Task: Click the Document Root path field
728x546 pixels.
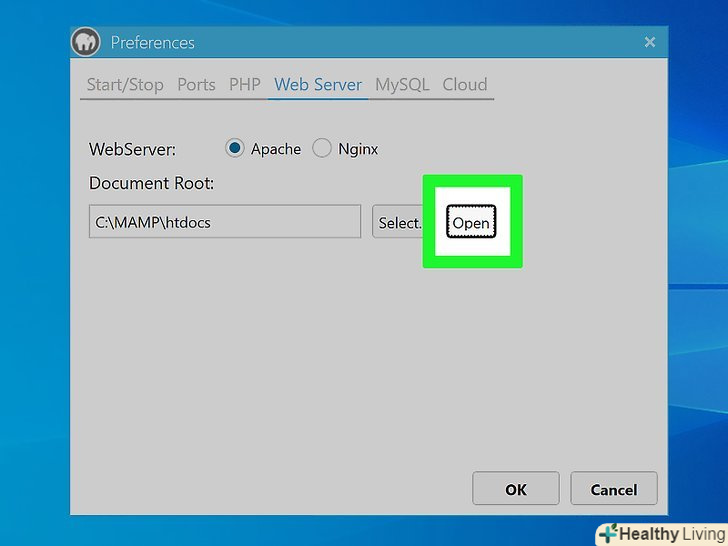Action: (x=225, y=222)
